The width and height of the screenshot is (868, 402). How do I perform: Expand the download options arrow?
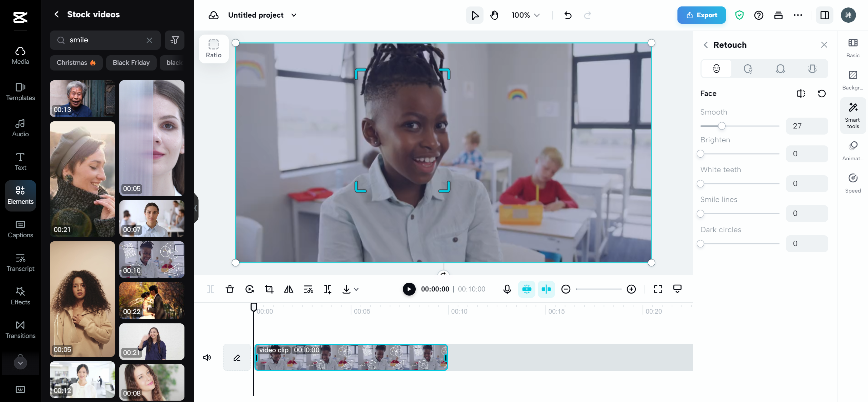click(356, 289)
